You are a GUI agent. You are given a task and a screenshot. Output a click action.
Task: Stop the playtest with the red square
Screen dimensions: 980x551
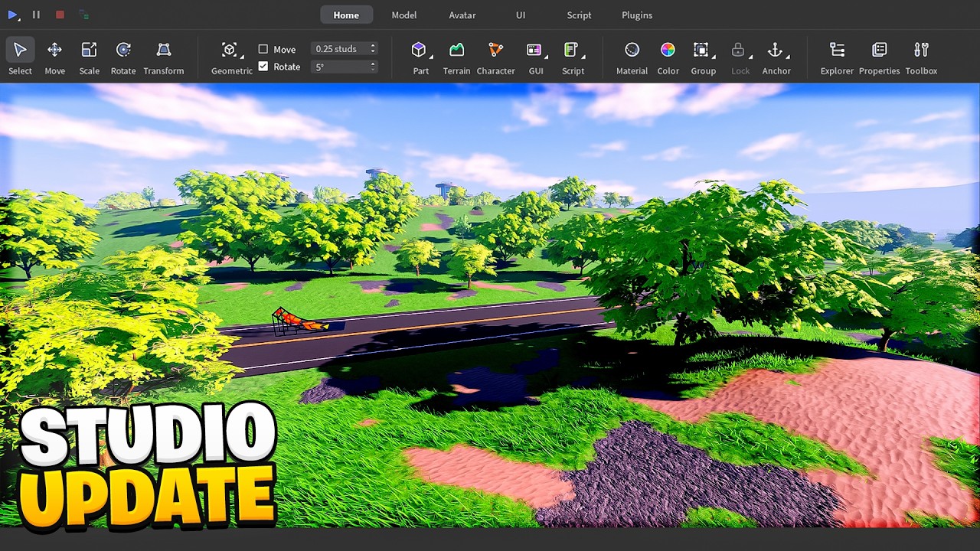point(60,15)
